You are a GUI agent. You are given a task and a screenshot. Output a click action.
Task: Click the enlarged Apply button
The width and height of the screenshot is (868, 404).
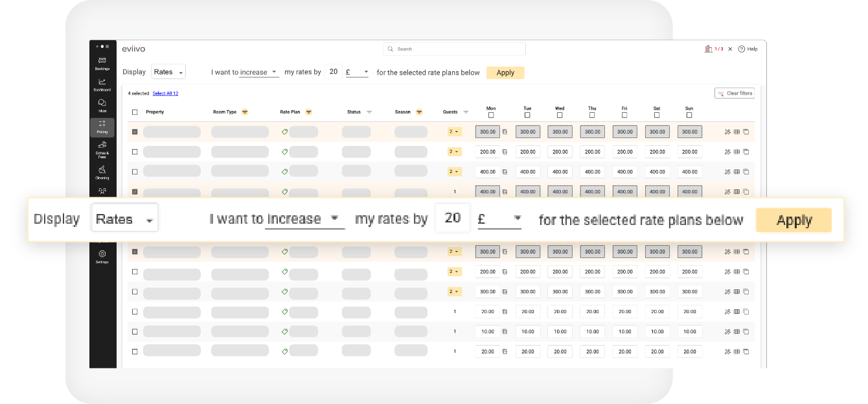[x=794, y=220]
